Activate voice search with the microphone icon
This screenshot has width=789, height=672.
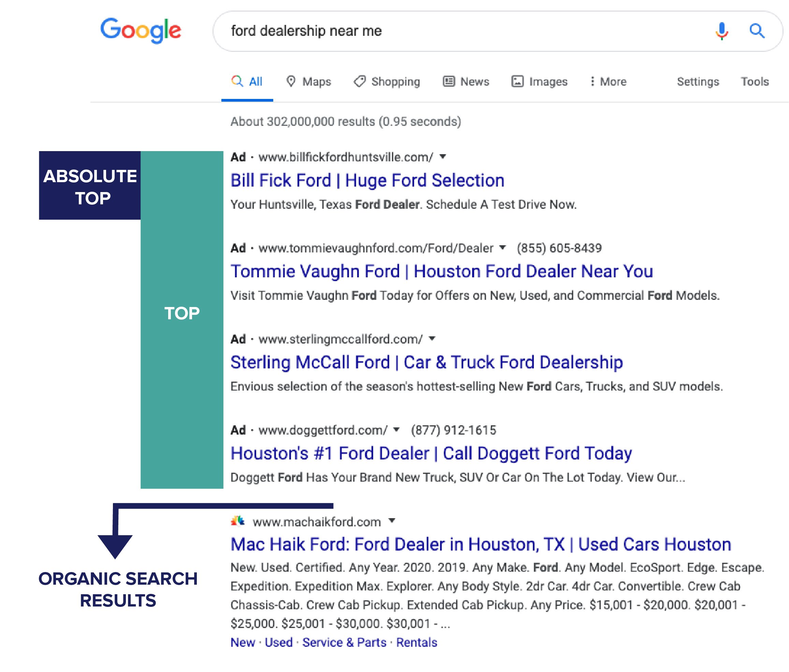[x=721, y=32]
